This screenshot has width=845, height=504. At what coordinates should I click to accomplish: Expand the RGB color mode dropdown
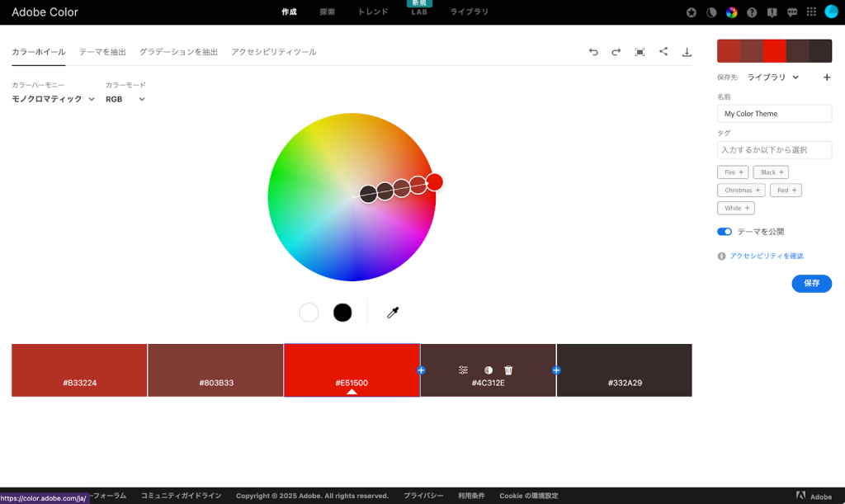click(x=125, y=99)
